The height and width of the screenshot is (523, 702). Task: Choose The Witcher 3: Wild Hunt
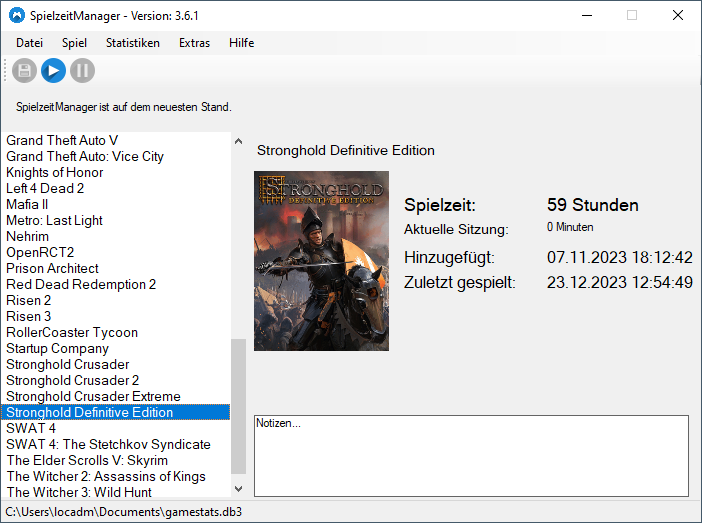pyautogui.click(x=79, y=492)
